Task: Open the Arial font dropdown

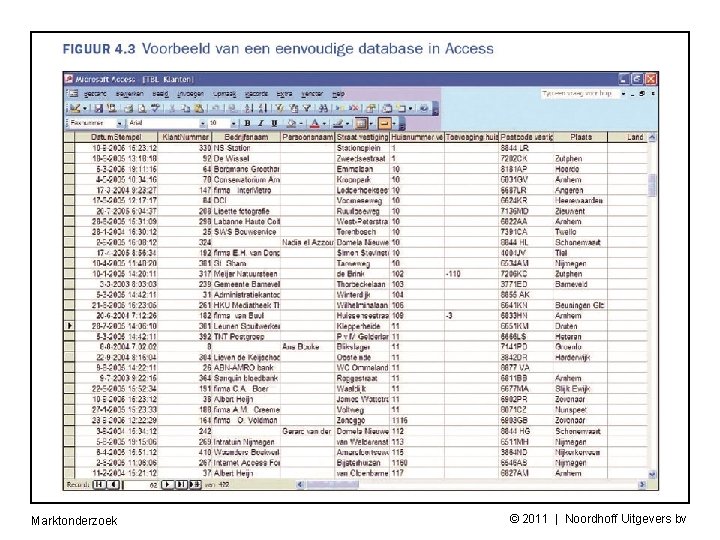Action: pos(202,123)
